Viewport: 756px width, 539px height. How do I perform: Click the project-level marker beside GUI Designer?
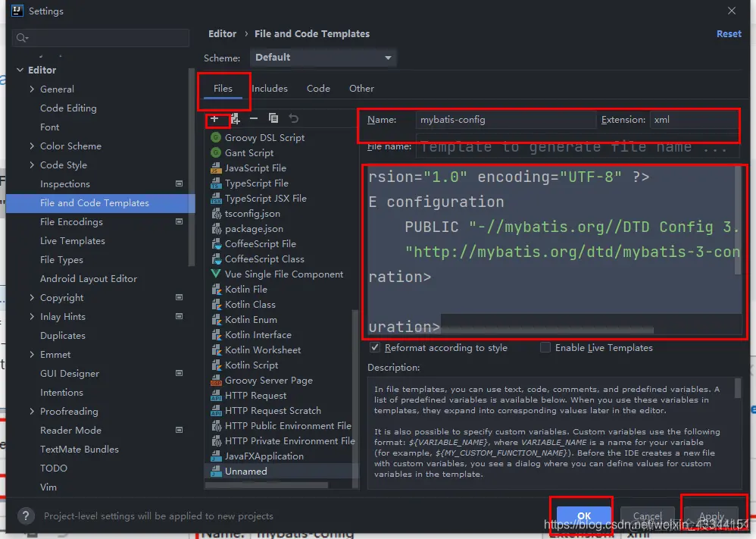pyautogui.click(x=179, y=373)
